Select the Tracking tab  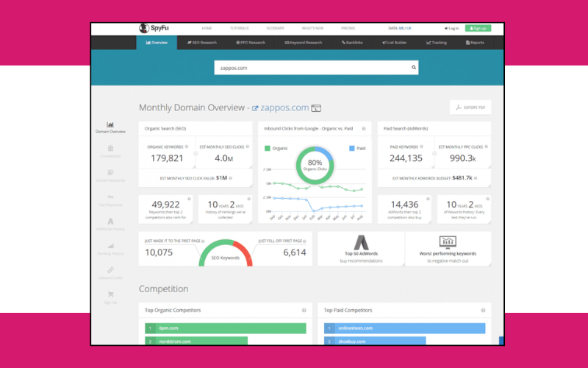(x=437, y=43)
